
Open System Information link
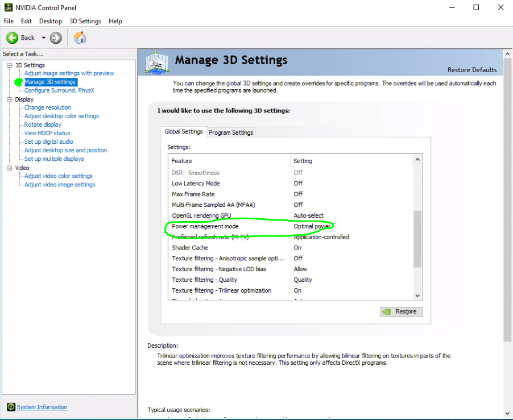click(x=42, y=407)
